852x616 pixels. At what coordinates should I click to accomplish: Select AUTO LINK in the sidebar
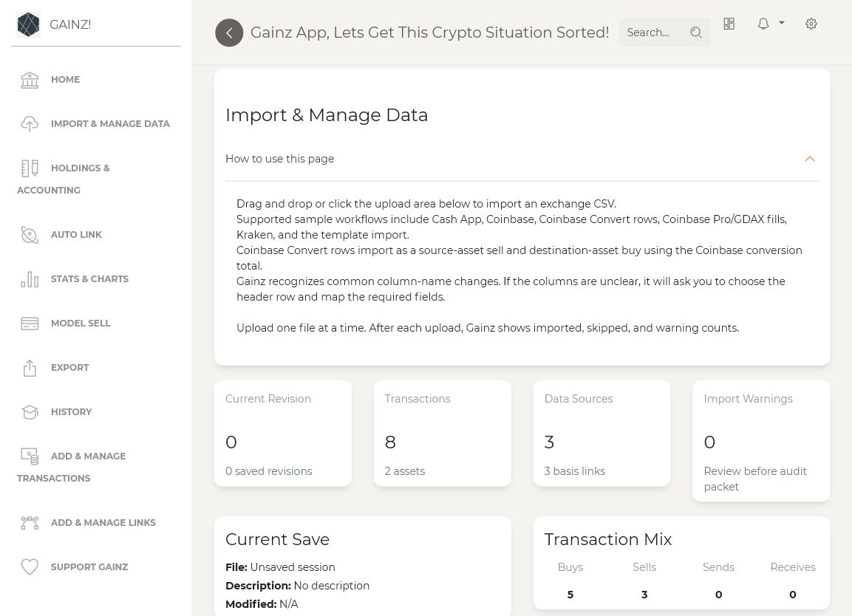coord(76,235)
